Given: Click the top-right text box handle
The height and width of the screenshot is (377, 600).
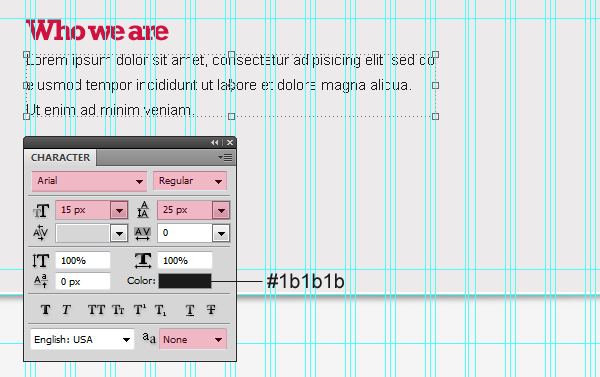Looking at the screenshot, I should pyautogui.click(x=435, y=55).
